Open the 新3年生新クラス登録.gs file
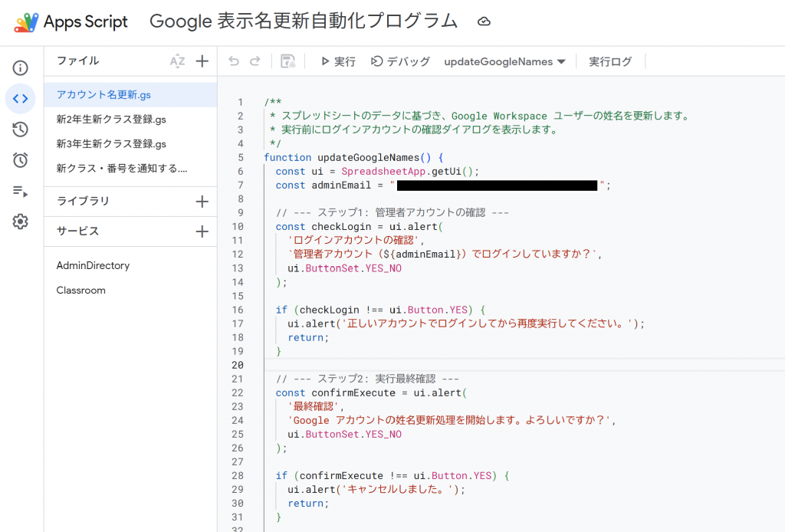The width and height of the screenshot is (785, 532). coord(111,144)
